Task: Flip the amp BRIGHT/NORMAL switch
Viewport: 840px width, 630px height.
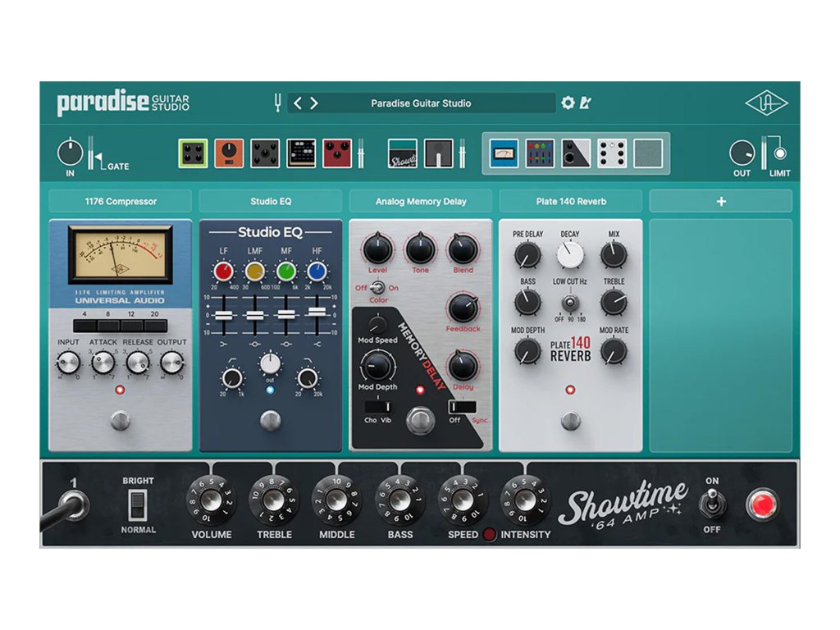Action: (x=138, y=505)
